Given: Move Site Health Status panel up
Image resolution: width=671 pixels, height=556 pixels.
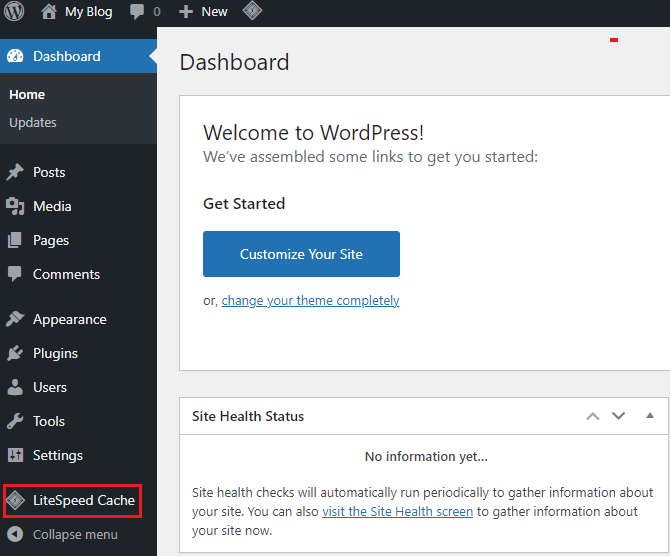Looking at the screenshot, I should click(593, 416).
